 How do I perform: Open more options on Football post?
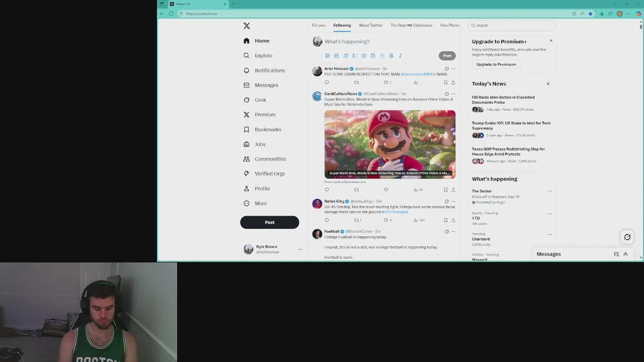click(453, 232)
